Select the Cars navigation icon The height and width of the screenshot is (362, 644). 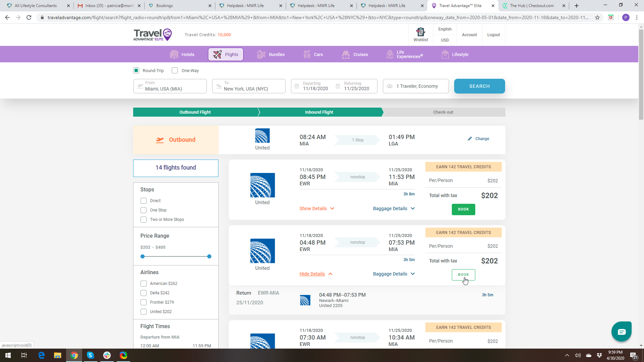click(x=307, y=54)
